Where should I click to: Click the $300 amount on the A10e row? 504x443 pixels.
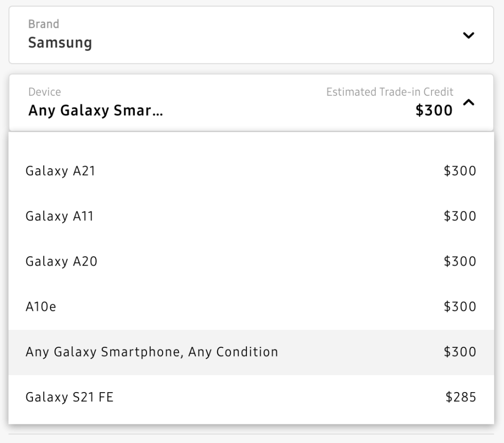pos(460,307)
